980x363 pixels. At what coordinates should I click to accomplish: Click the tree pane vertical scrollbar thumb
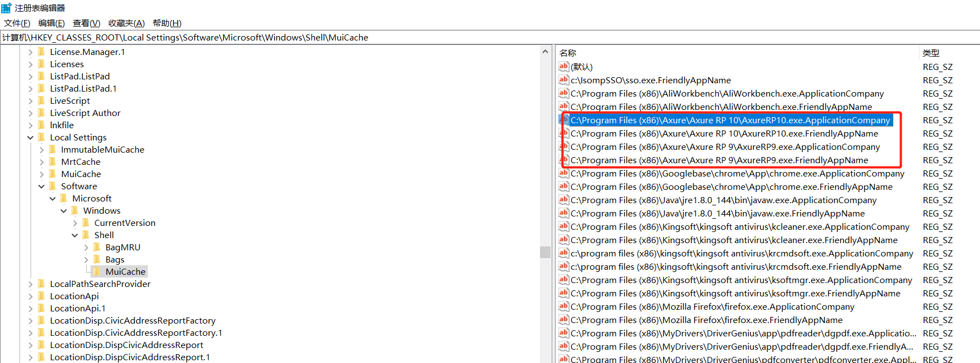(545, 252)
